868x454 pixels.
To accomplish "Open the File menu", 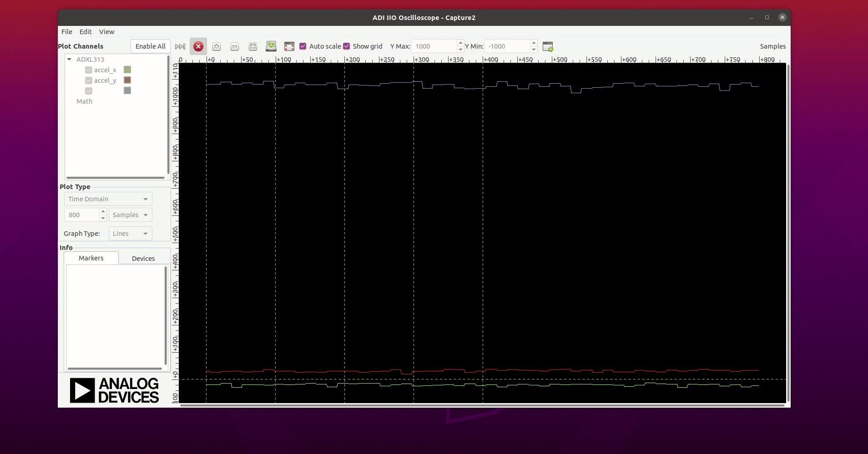I will point(67,32).
